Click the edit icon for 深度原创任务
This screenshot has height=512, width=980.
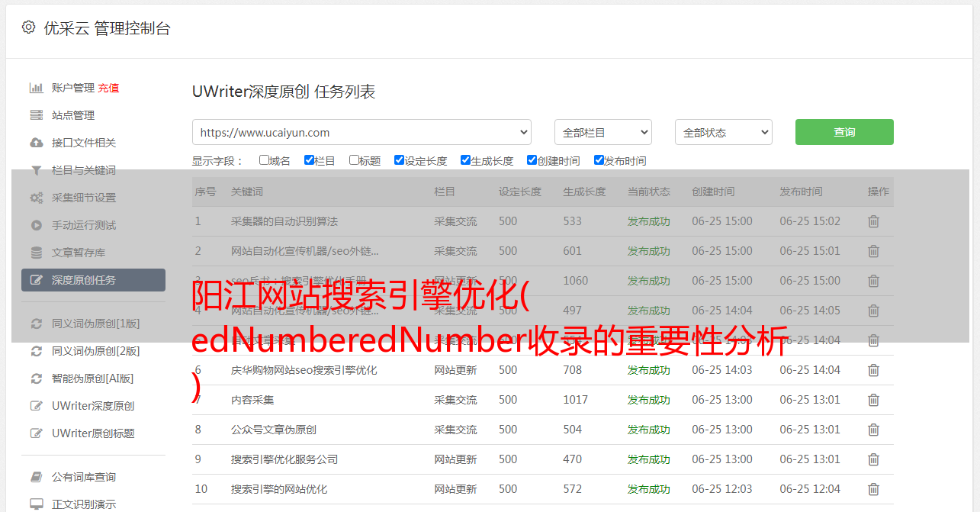tap(36, 280)
